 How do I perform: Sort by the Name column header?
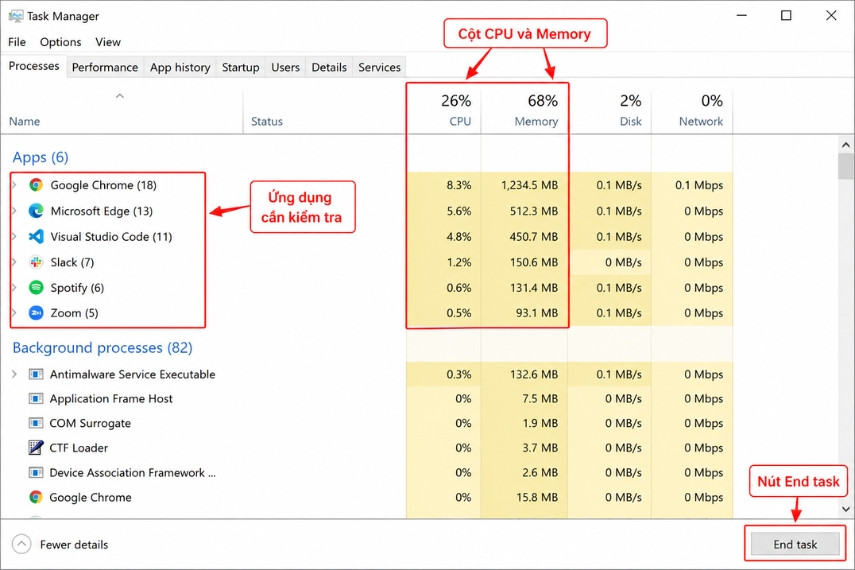(x=121, y=110)
